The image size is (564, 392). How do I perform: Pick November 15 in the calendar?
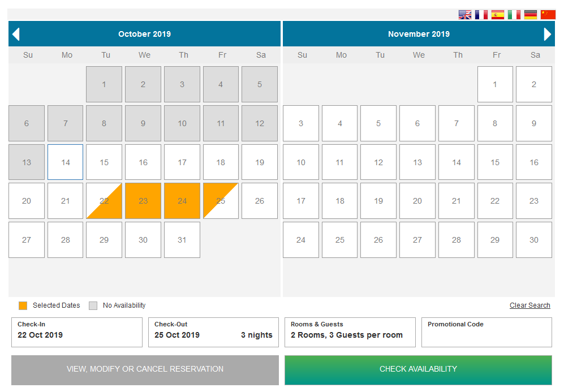(495, 162)
